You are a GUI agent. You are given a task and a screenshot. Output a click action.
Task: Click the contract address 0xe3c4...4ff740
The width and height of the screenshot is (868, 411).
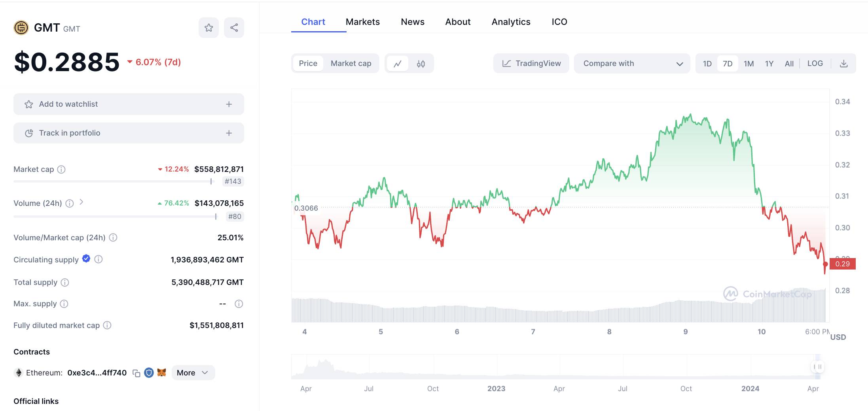pyautogui.click(x=97, y=373)
